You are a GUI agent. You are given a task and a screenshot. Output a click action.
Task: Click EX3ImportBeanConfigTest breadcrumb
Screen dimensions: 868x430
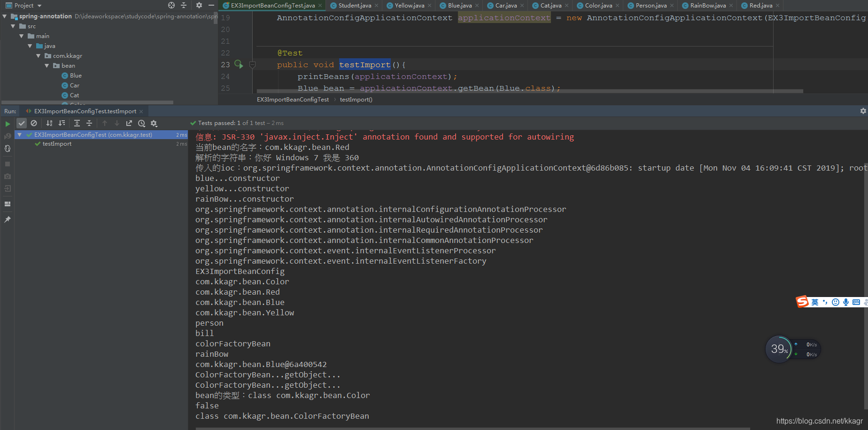[293, 100]
